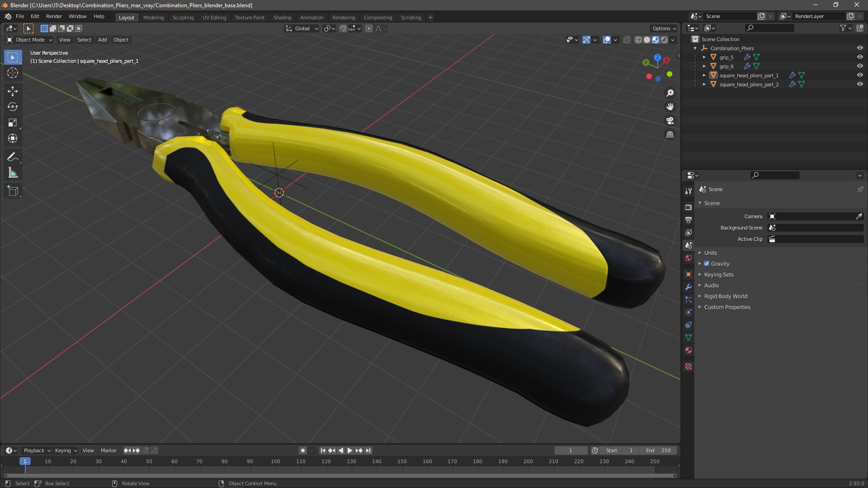Click the pan view hand icon
The height and width of the screenshot is (488, 868).
coord(670,107)
